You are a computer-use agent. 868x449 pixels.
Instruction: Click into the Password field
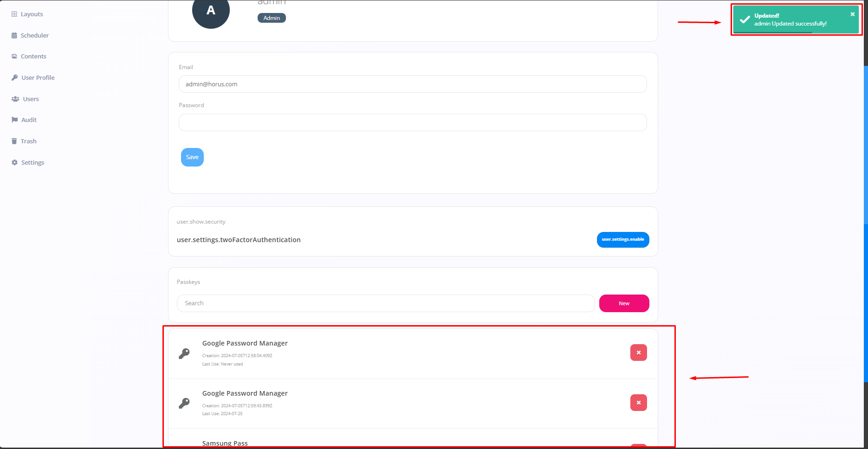[412, 122]
